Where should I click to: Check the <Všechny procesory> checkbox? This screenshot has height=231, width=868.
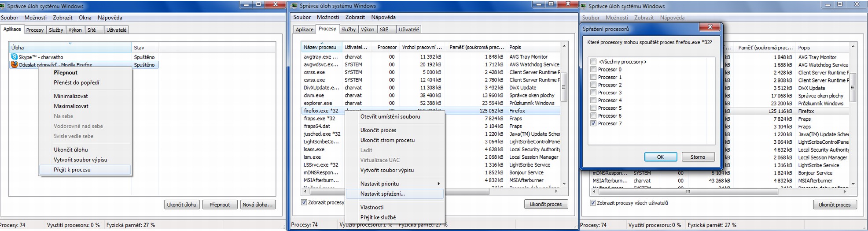(593, 62)
